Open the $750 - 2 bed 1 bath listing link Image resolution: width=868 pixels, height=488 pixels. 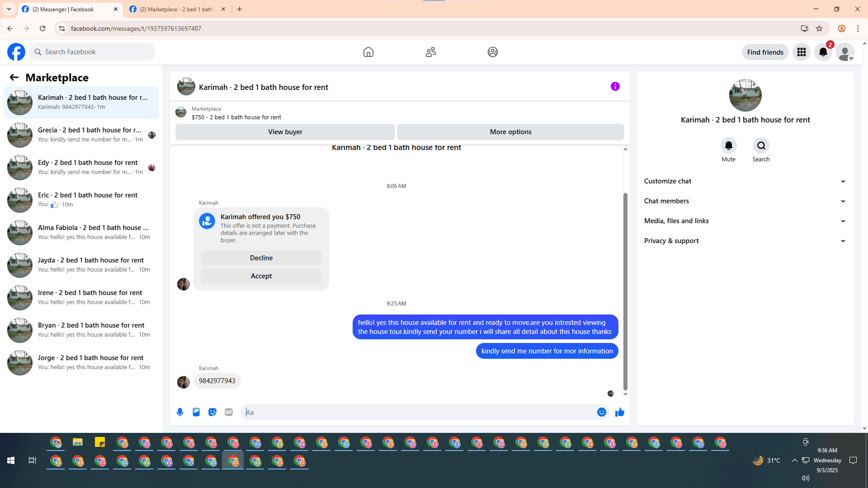pos(236,117)
